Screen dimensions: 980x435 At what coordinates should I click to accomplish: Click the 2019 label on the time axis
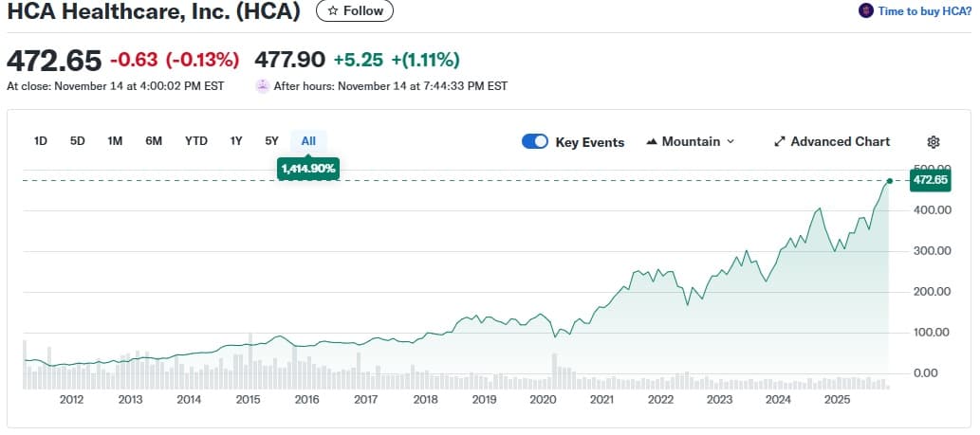484,399
